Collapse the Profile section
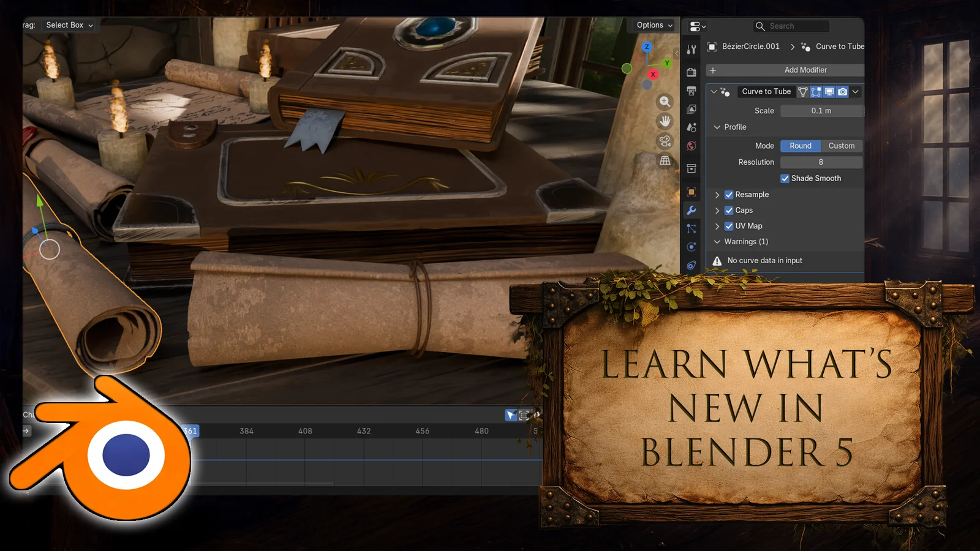 point(717,127)
